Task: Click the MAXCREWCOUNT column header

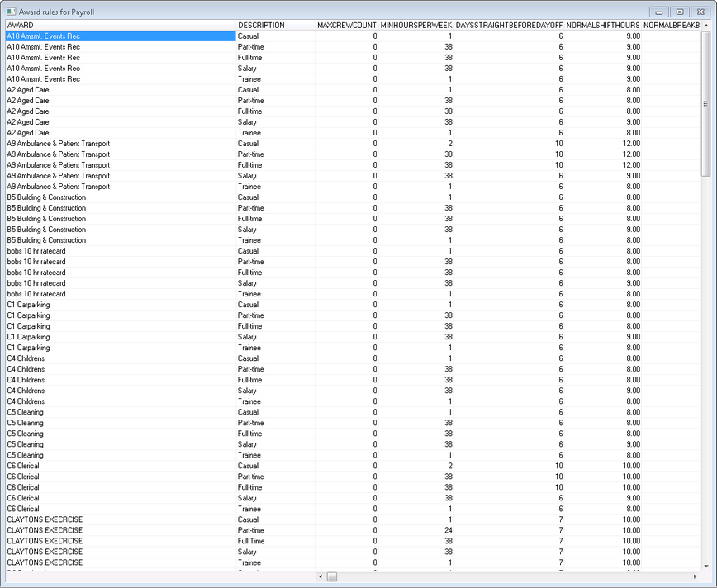Action: click(346, 26)
